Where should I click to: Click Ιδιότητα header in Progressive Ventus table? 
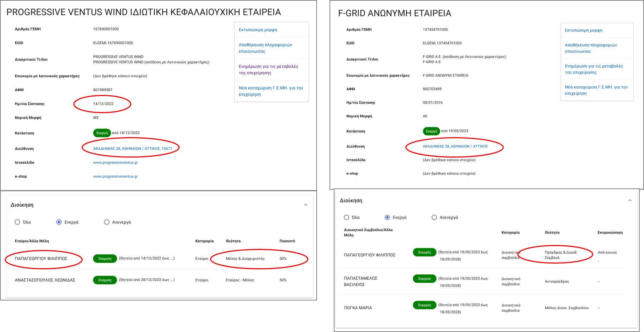pyautogui.click(x=233, y=241)
